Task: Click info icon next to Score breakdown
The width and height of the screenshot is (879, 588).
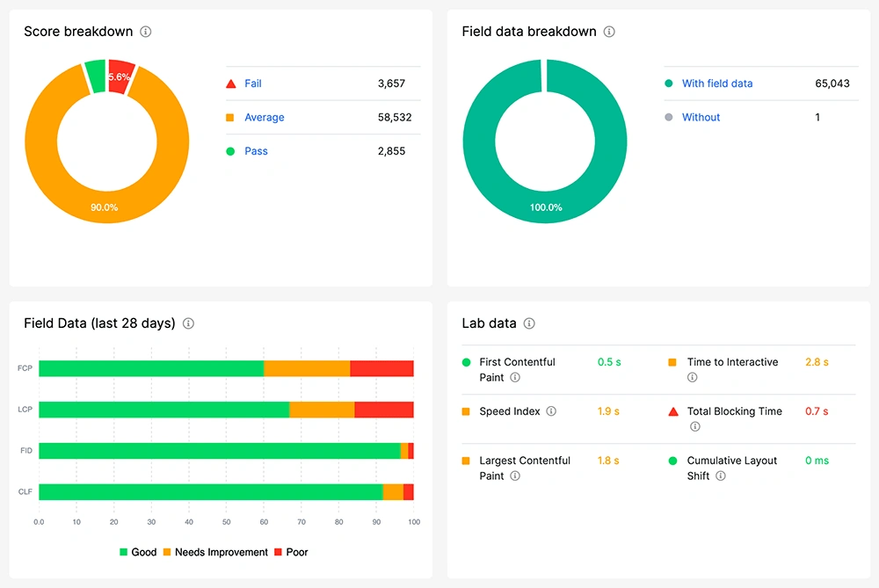Action: pyautogui.click(x=146, y=32)
